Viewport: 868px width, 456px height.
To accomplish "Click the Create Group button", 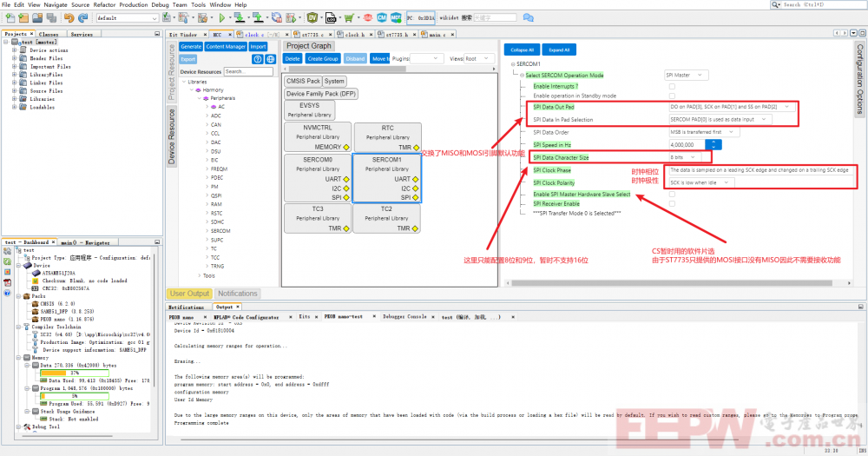I will [x=323, y=58].
